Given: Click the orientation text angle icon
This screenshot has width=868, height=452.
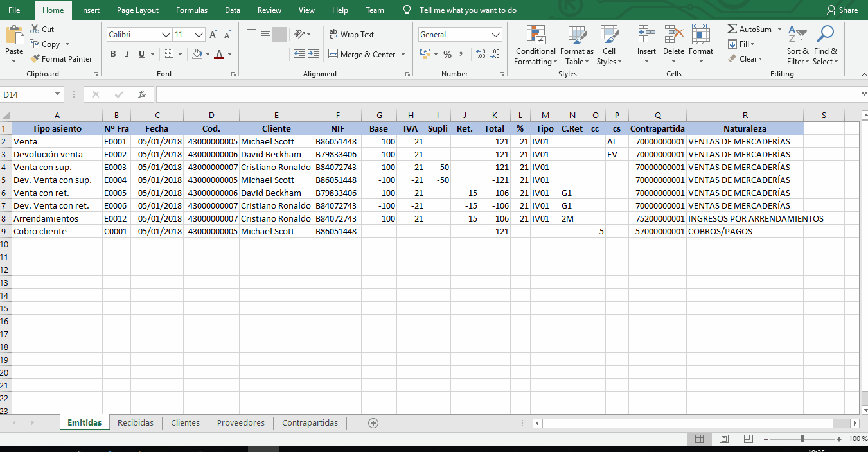Looking at the screenshot, I should [x=299, y=34].
